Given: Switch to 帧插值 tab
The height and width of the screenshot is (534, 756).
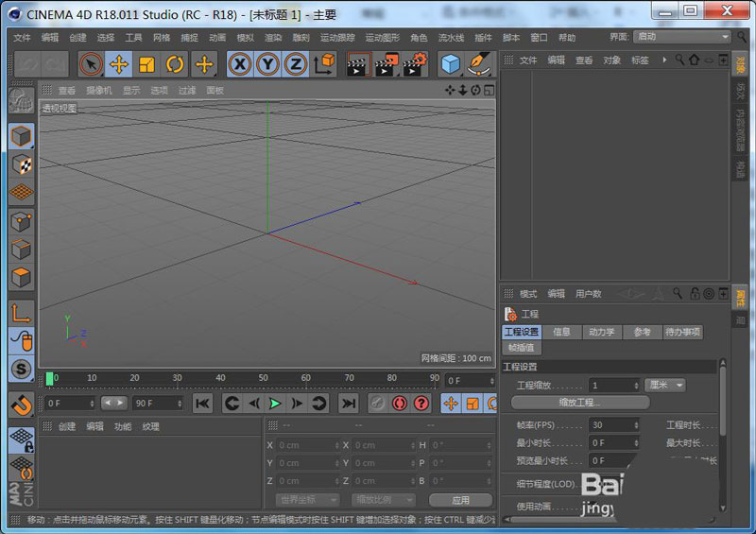Looking at the screenshot, I should [522, 347].
